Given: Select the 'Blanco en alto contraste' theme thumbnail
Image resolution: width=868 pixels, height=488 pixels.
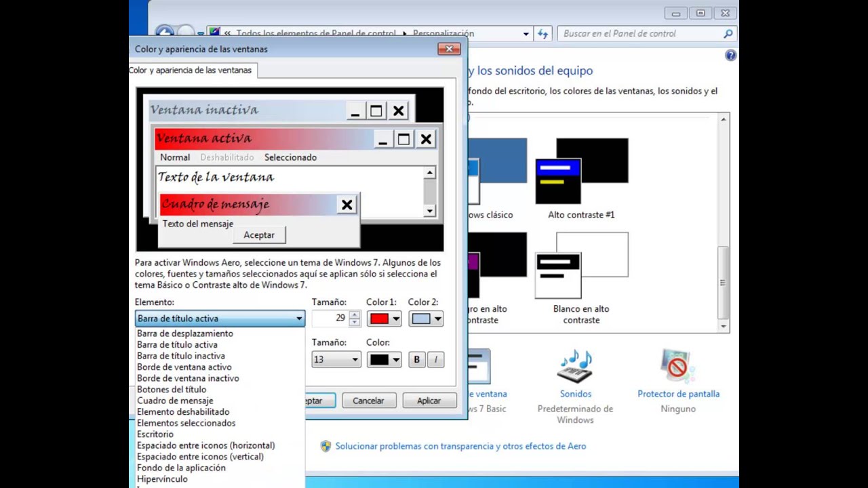Looking at the screenshot, I should tap(581, 266).
